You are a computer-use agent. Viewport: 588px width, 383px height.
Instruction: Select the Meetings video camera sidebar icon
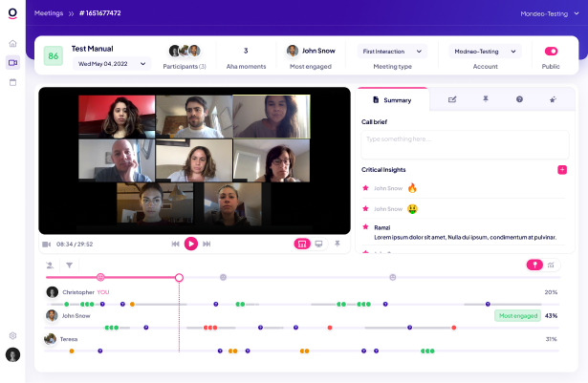click(x=12, y=63)
